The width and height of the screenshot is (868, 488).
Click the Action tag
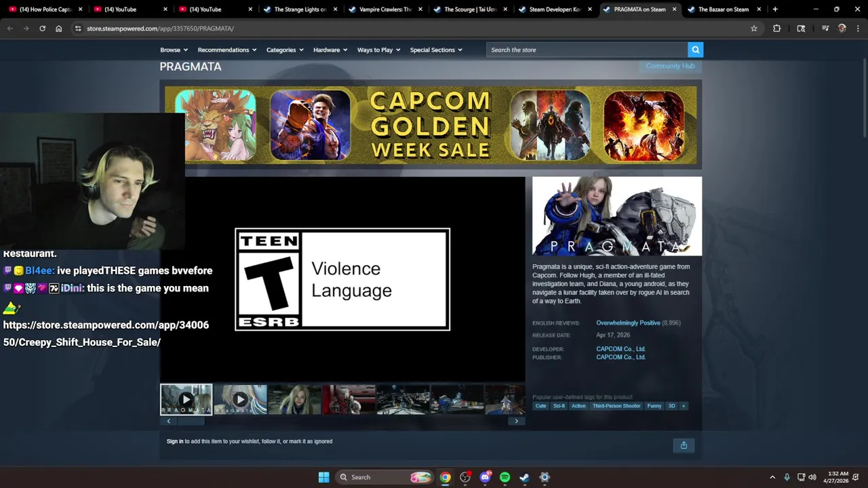click(x=578, y=406)
